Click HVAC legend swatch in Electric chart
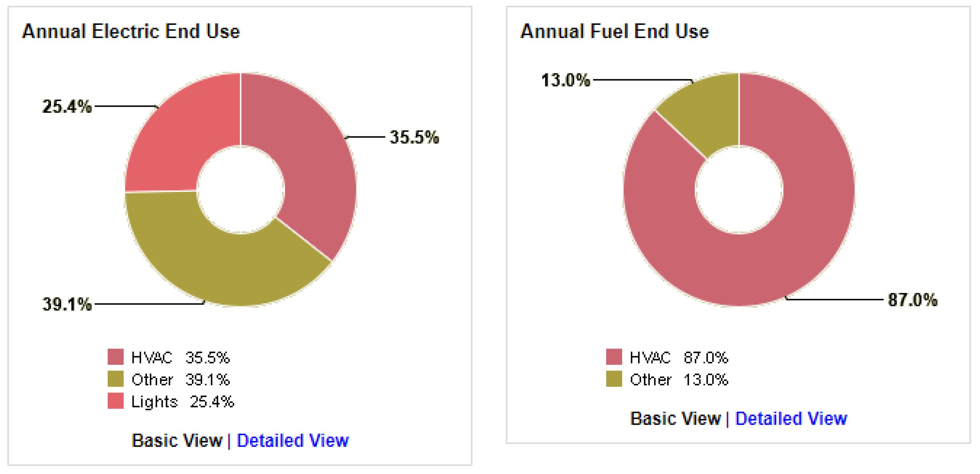 (x=115, y=357)
